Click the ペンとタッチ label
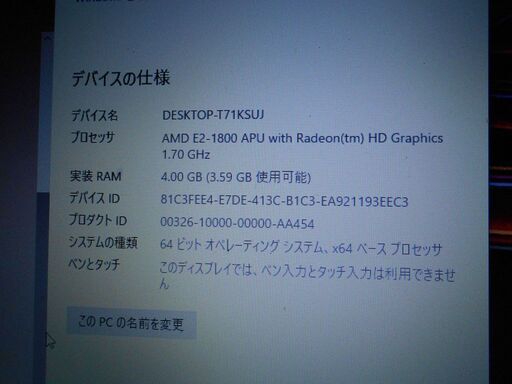 [94, 264]
